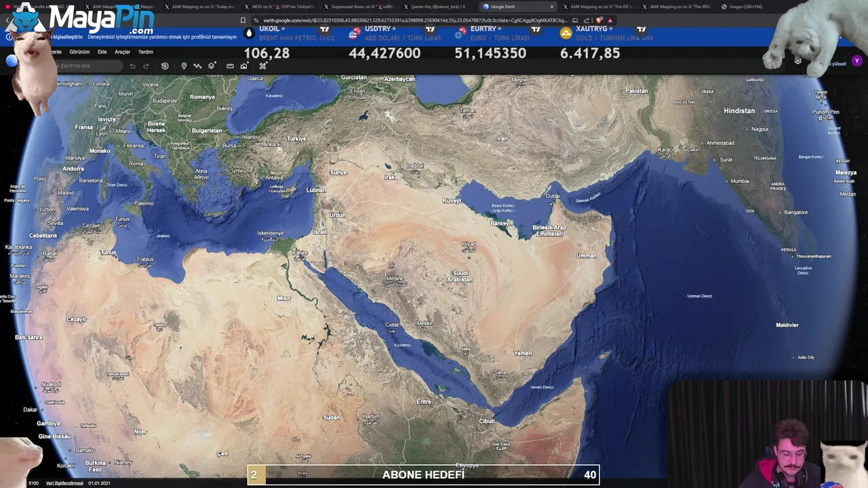This screenshot has height=488, width=868.
Task: Click the info icon on blue banner
Action: 8,37
